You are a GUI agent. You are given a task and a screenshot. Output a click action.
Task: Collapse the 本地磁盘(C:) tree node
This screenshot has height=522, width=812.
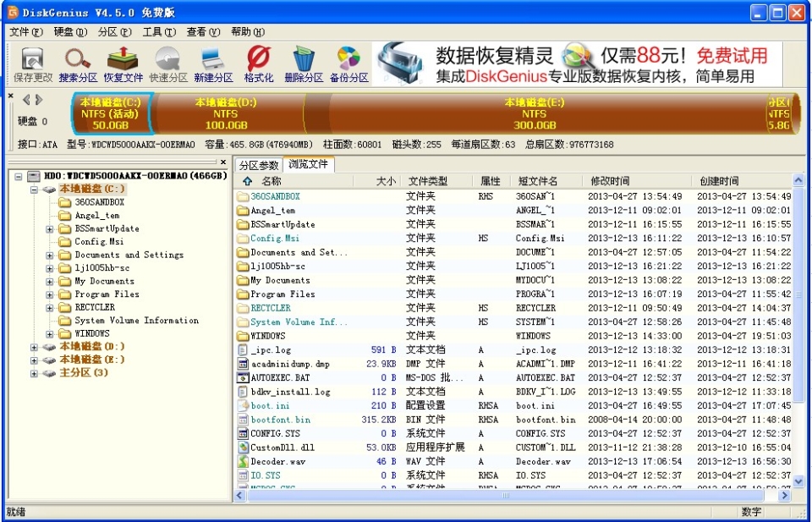[34, 190]
